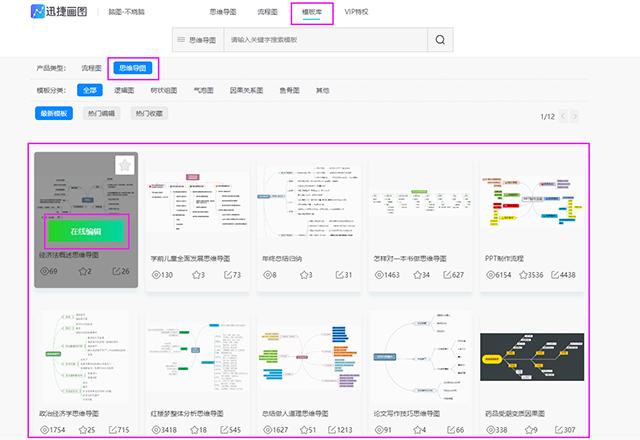Screen dimensions: 640x440
Task: Open the 思维导图 top navigation tab
Action: 223,12
